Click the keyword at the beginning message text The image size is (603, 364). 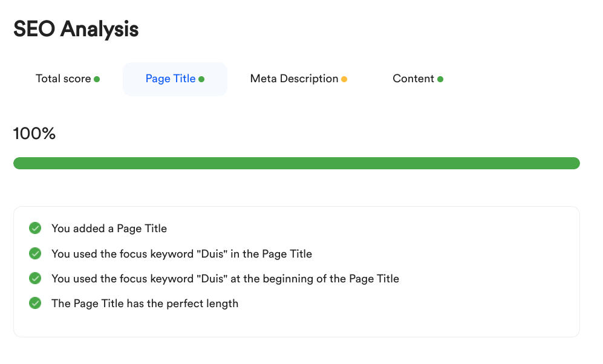point(225,279)
